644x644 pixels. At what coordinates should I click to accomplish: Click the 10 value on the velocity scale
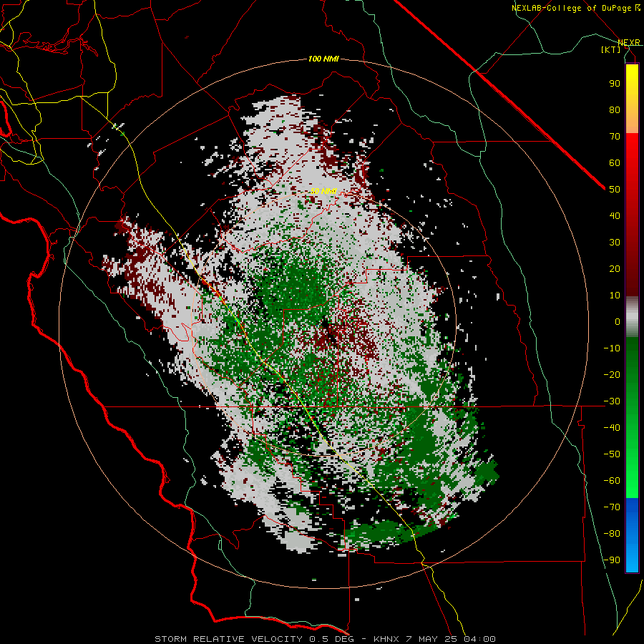[x=615, y=296]
